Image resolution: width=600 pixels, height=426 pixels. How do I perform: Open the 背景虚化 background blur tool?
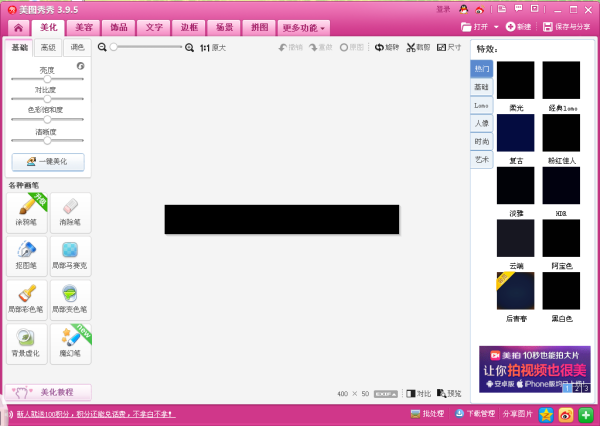(27, 341)
